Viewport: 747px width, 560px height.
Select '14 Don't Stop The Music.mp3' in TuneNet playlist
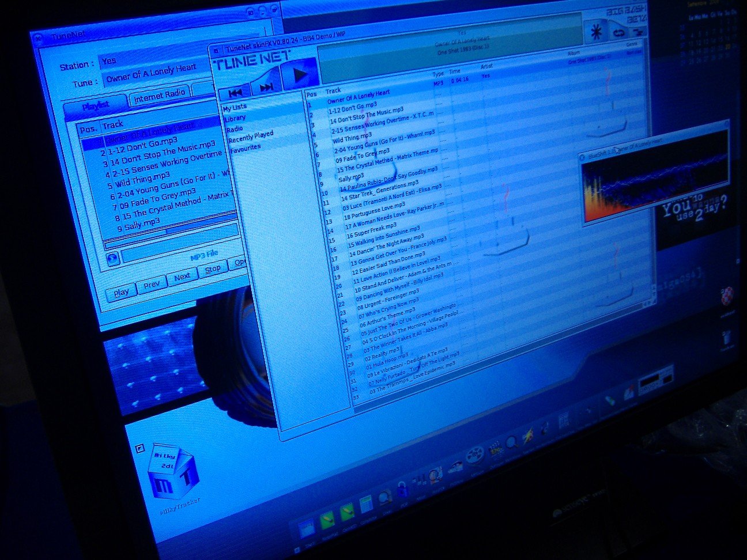[x=163, y=154]
